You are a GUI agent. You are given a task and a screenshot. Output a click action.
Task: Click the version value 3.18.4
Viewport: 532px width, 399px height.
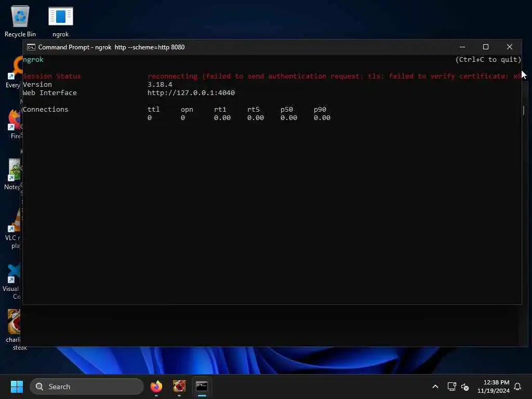click(160, 85)
